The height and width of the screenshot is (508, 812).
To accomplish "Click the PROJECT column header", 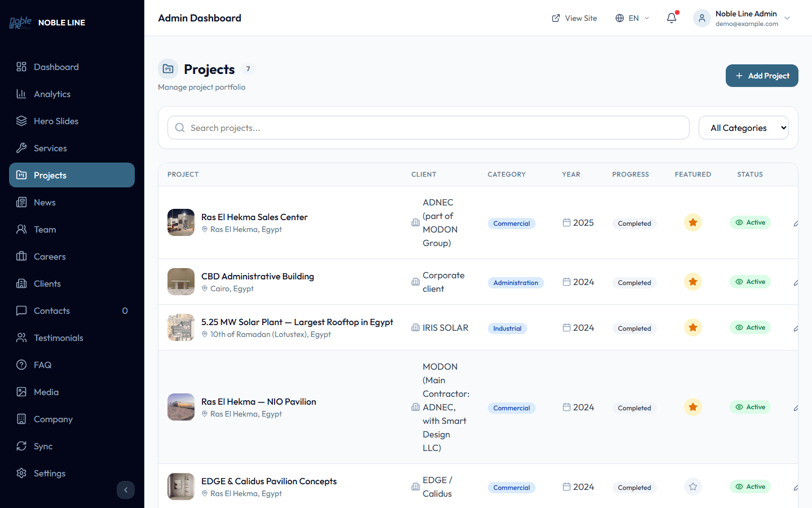I will pos(183,174).
